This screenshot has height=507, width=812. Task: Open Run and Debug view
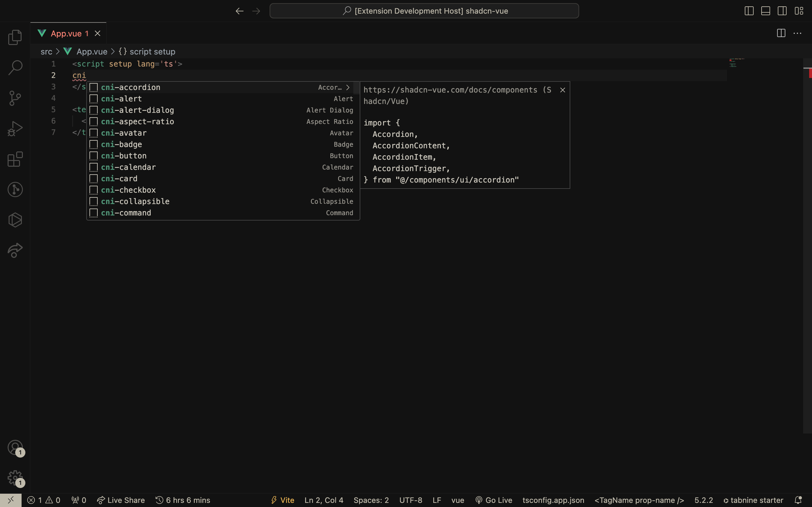point(15,128)
